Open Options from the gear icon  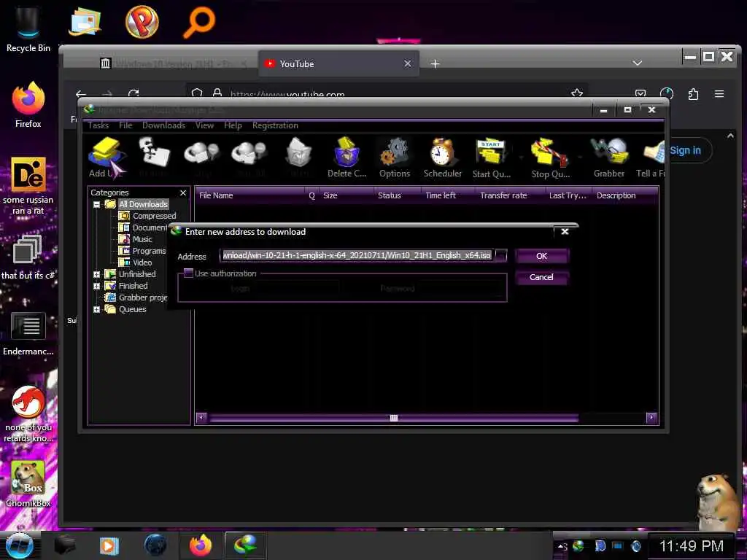395,157
